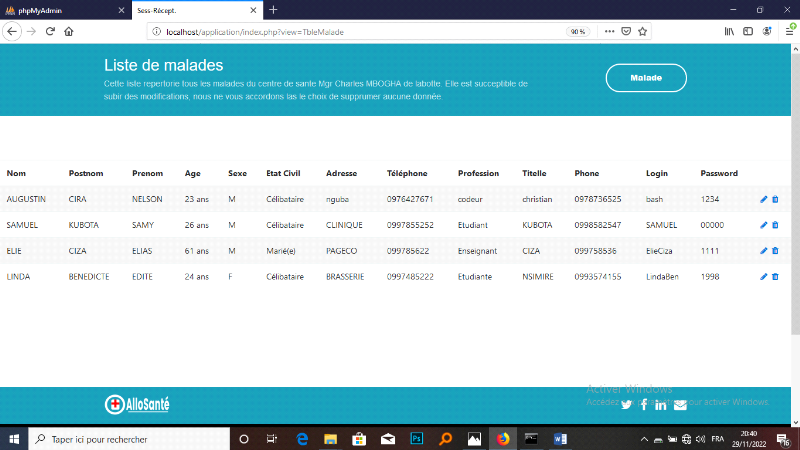The height and width of the screenshot is (450, 800).
Task: Click the Nom column header
Action: 16,173
